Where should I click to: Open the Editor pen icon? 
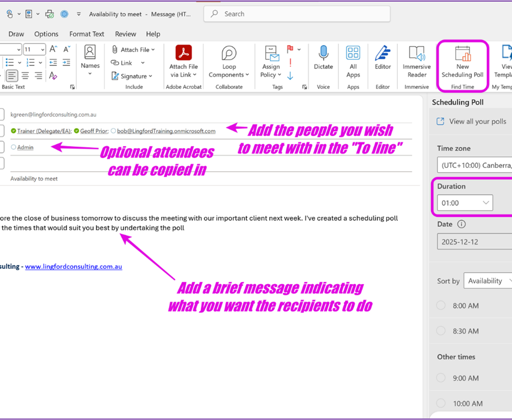(x=382, y=53)
